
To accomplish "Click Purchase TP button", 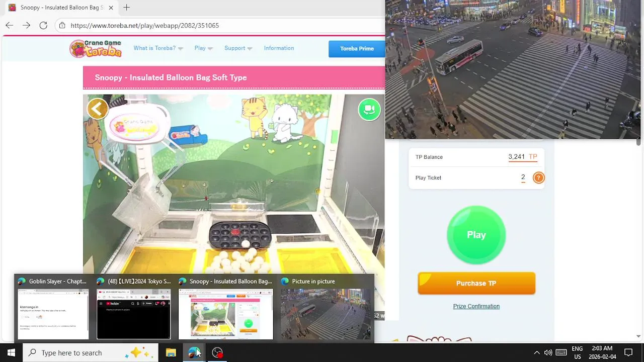I will coord(476,283).
